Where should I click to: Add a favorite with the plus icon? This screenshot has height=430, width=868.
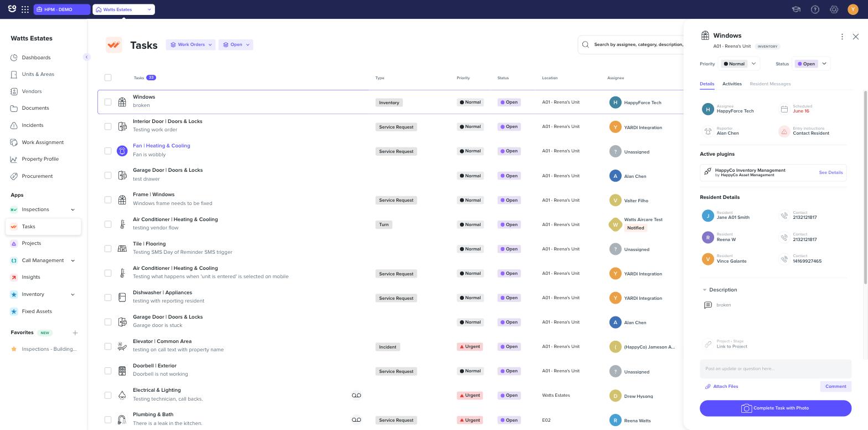pos(75,333)
